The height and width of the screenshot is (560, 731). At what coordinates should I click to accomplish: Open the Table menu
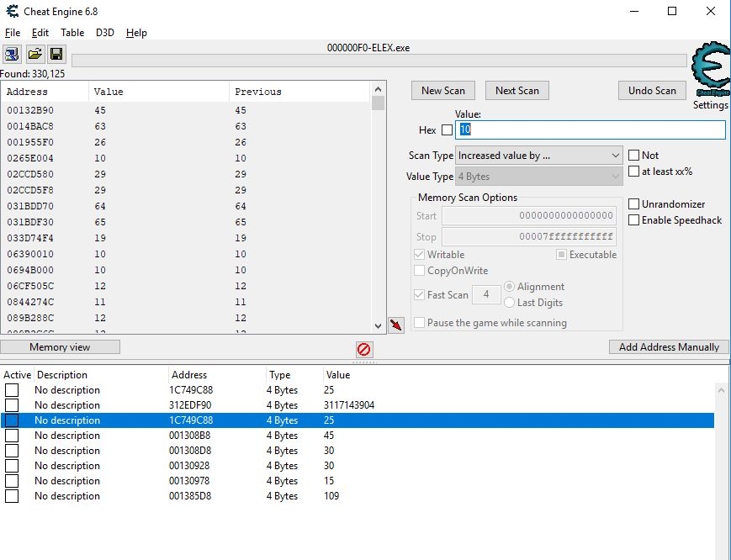(72, 33)
